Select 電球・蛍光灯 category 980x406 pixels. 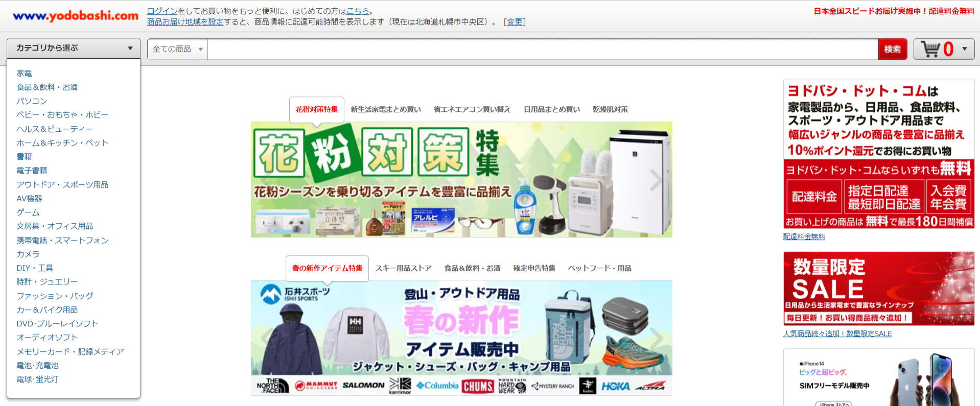pos(37,379)
